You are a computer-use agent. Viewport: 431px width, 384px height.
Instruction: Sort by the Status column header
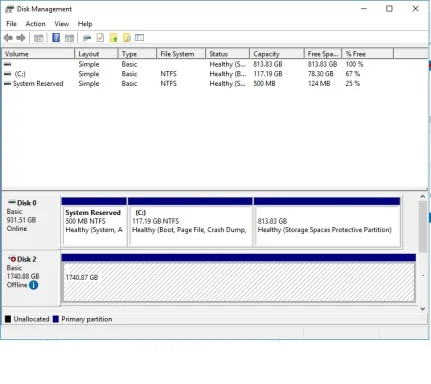228,54
